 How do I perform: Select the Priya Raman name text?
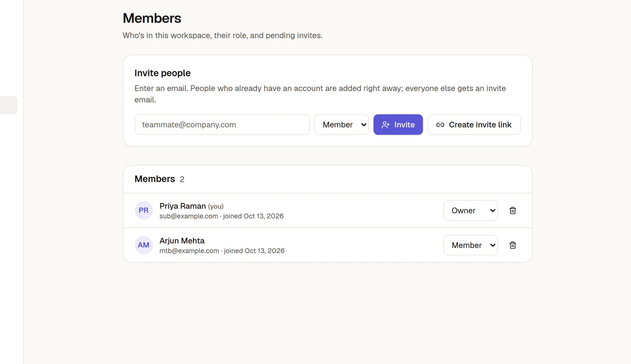pyautogui.click(x=183, y=206)
